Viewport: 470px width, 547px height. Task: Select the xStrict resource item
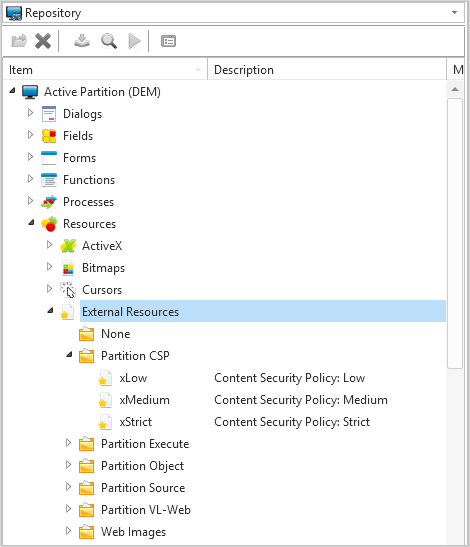coord(136,422)
